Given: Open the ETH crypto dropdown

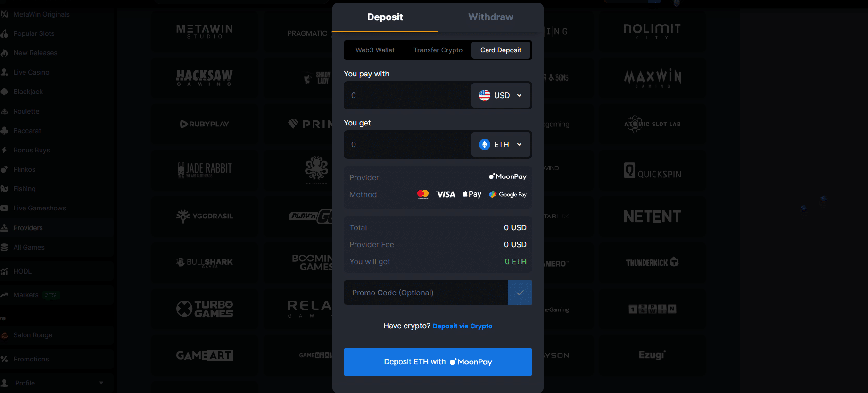Looking at the screenshot, I should click(x=501, y=144).
